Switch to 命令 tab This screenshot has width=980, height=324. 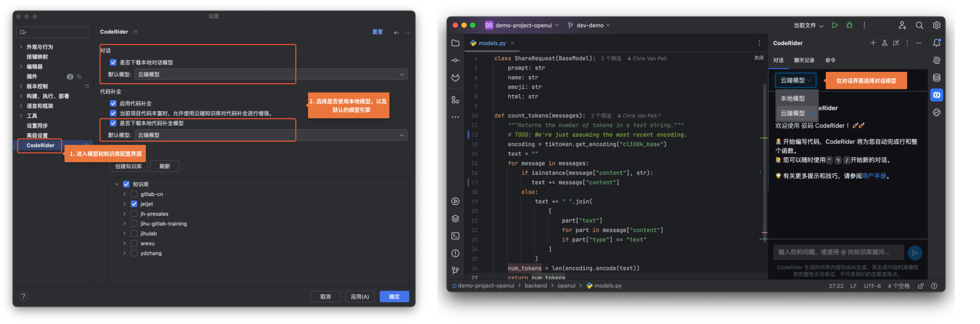830,60
